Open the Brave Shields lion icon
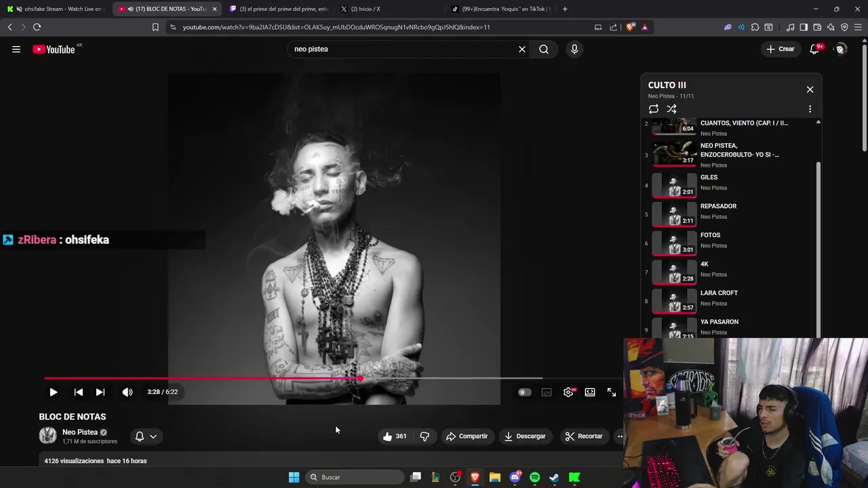 630,27
